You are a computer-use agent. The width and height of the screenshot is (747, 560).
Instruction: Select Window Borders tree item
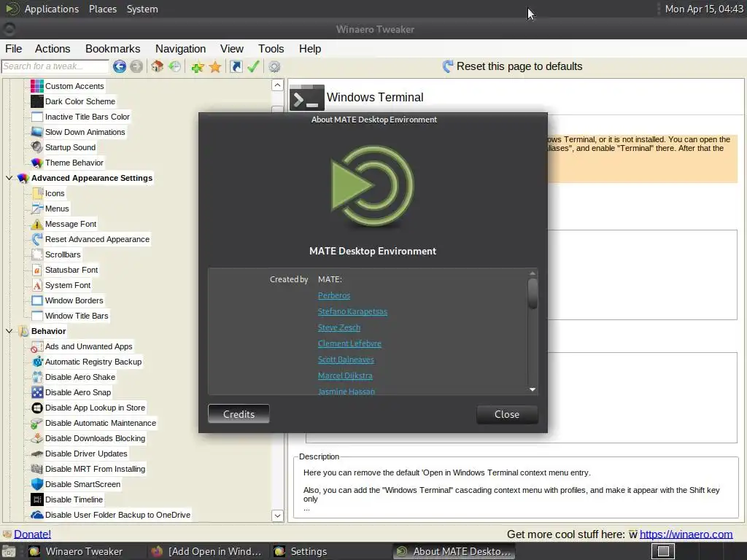tap(74, 300)
